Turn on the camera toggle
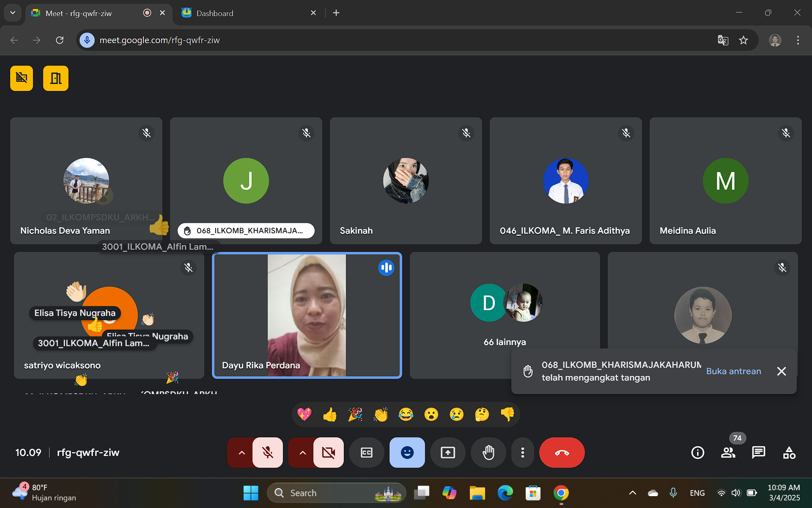The width and height of the screenshot is (812, 508). pyautogui.click(x=329, y=453)
